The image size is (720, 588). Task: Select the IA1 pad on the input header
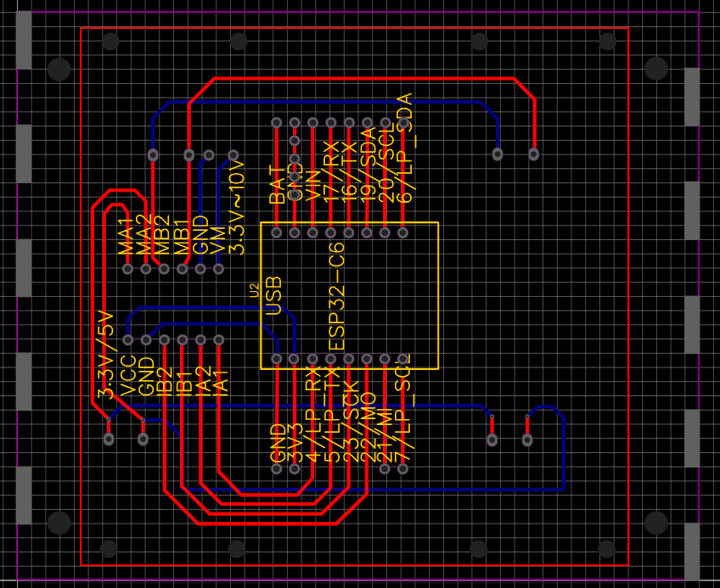point(218,340)
